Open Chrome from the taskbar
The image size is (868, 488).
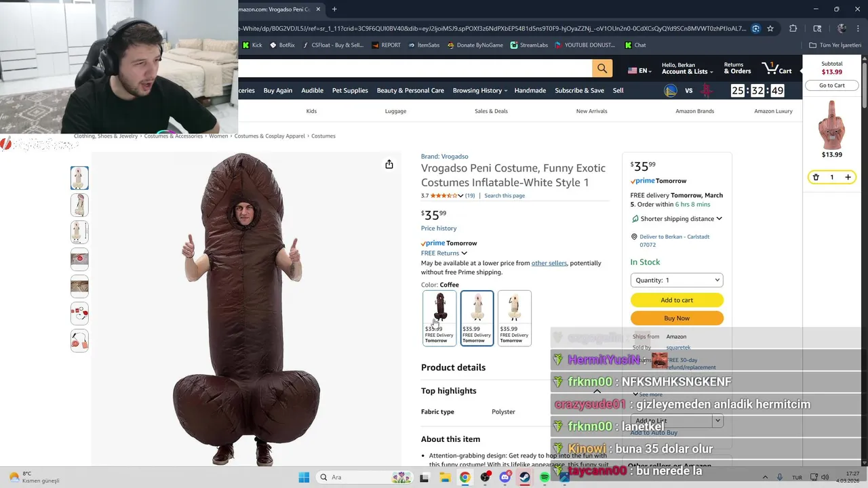tap(465, 477)
